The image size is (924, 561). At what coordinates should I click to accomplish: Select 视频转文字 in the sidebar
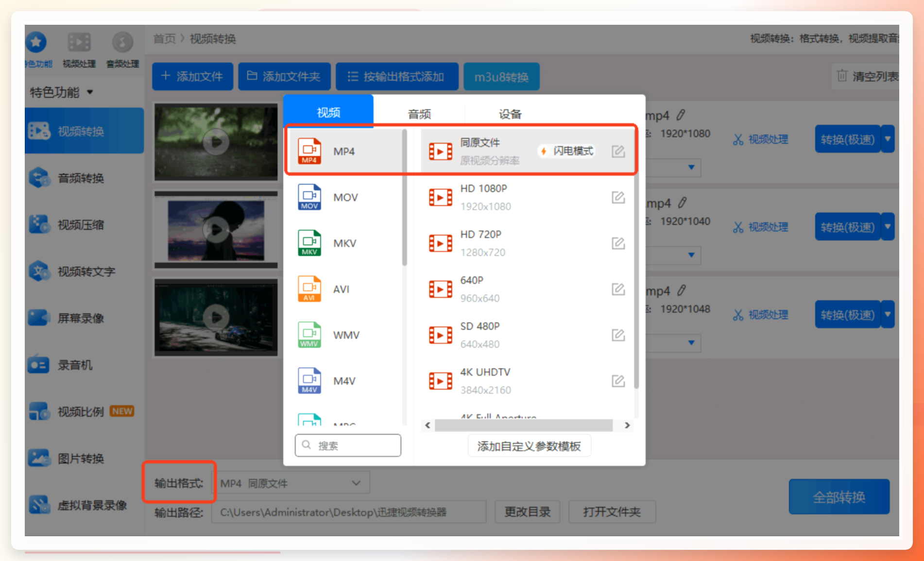tap(84, 271)
